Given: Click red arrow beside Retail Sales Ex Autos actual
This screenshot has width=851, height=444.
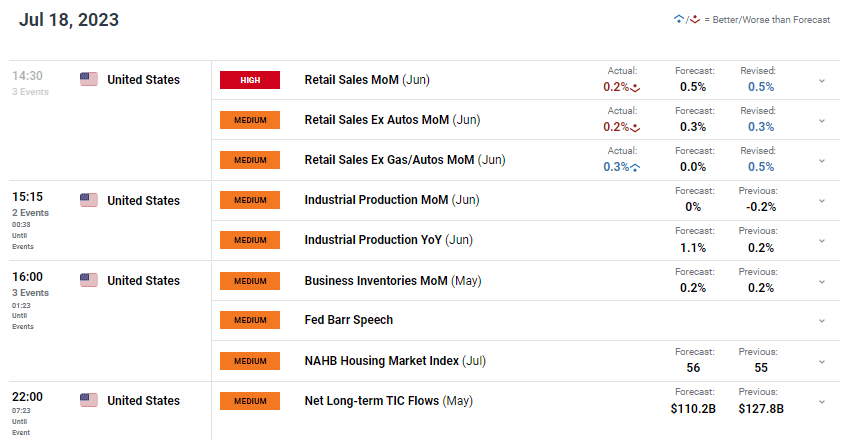Looking at the screenshot, I should pos(635,128).
